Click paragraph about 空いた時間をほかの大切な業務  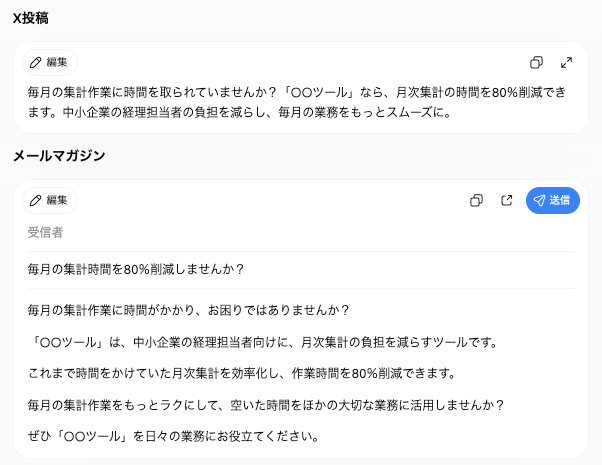(266, 405)
